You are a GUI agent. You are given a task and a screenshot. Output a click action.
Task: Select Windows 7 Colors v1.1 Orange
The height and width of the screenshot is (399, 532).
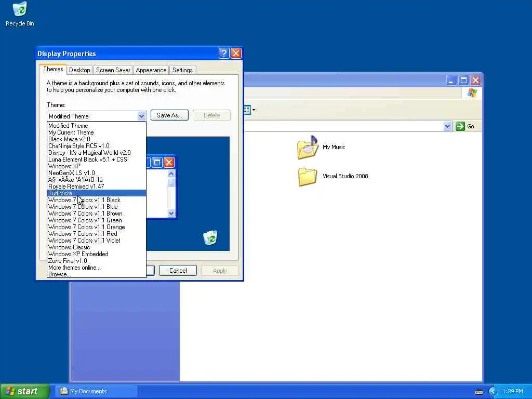96,227
